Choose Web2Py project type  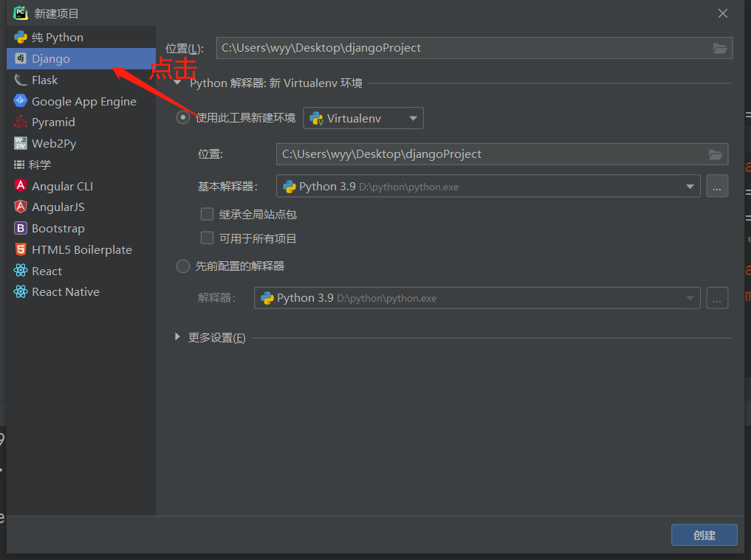tap(81, 143)
